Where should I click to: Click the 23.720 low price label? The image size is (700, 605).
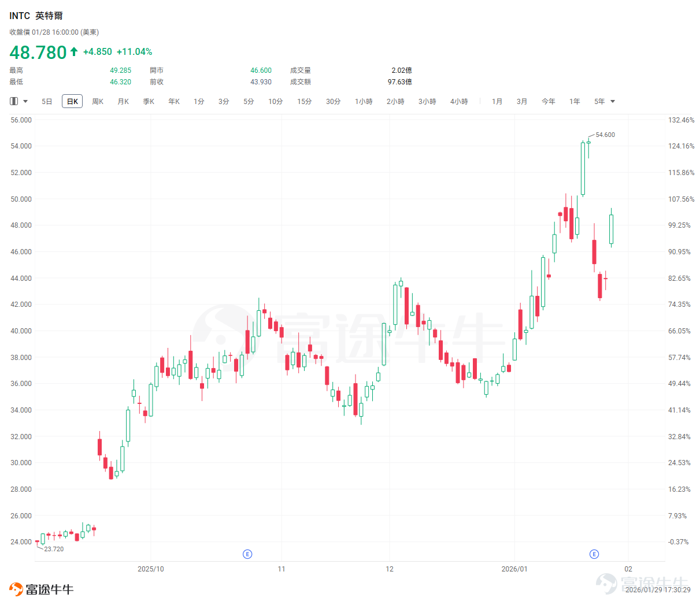54,549
